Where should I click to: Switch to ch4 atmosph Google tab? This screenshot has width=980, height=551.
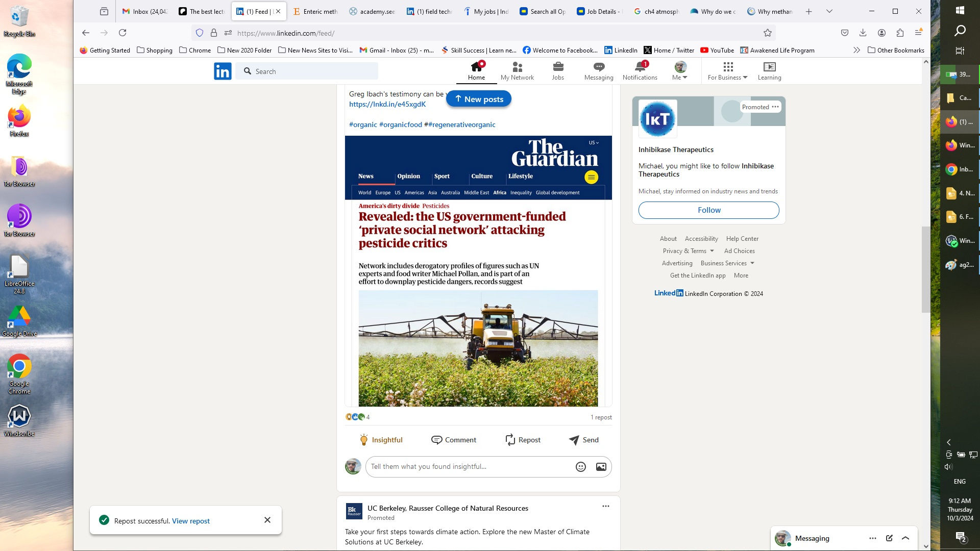(656, 11)
